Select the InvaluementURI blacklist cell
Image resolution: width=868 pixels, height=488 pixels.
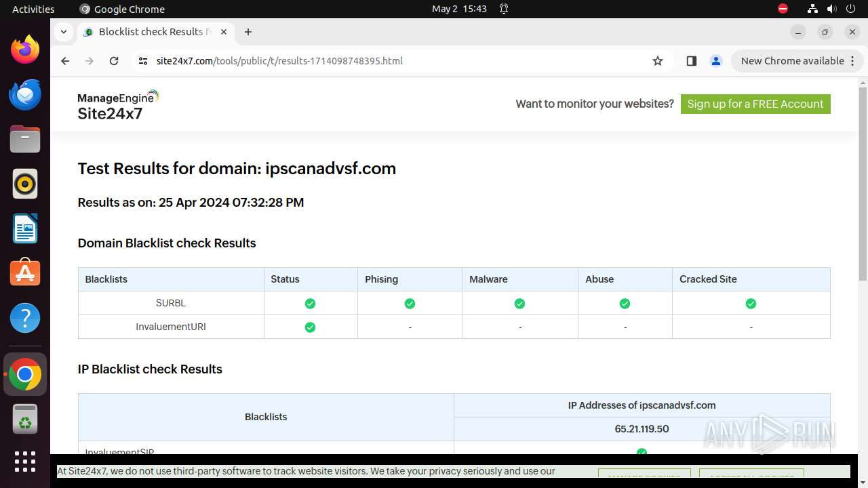[171, 327]
